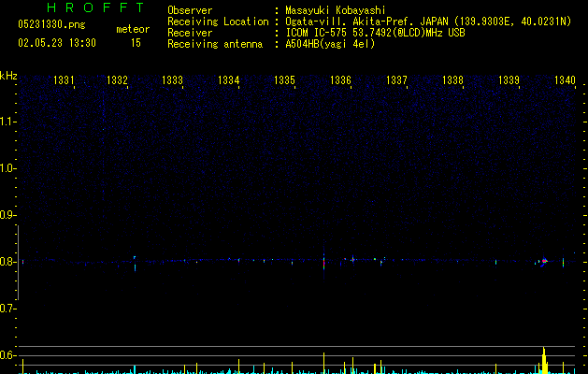Image resolution: width=588 pixels, height=374 pixels.
Task: Click the 'meteor' label
Action: pos(133,29)
